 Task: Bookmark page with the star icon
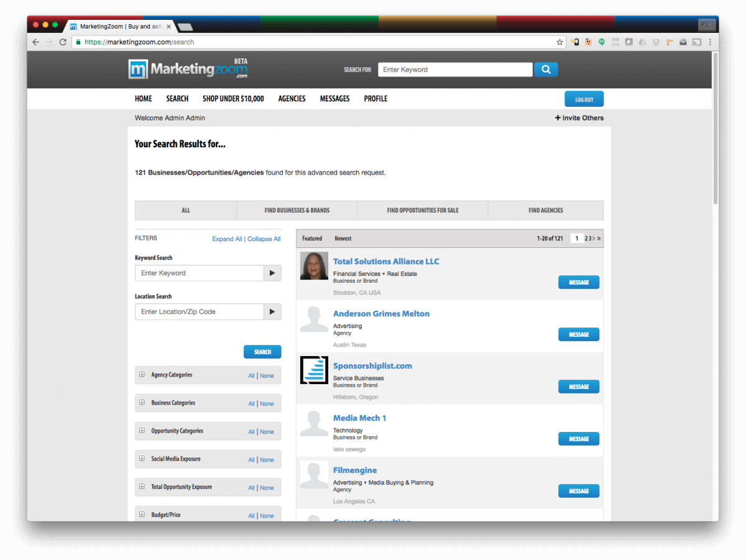coord(559,42)
